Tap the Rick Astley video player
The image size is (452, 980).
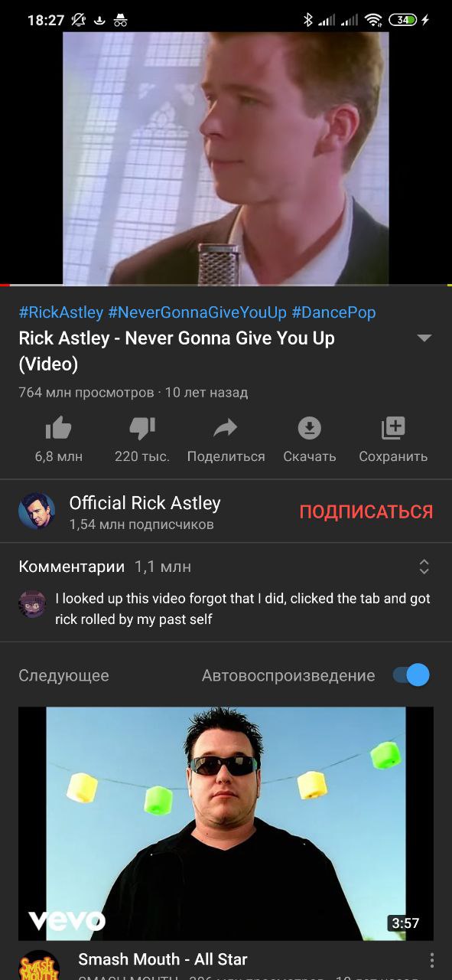coord(226,158)
